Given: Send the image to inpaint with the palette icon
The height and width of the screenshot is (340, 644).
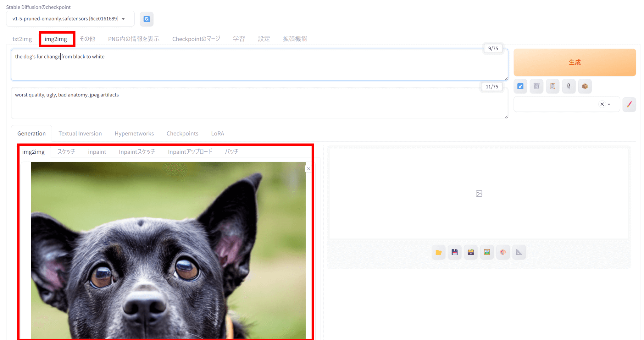Looking at the screenshot, I should pos(503,252).
